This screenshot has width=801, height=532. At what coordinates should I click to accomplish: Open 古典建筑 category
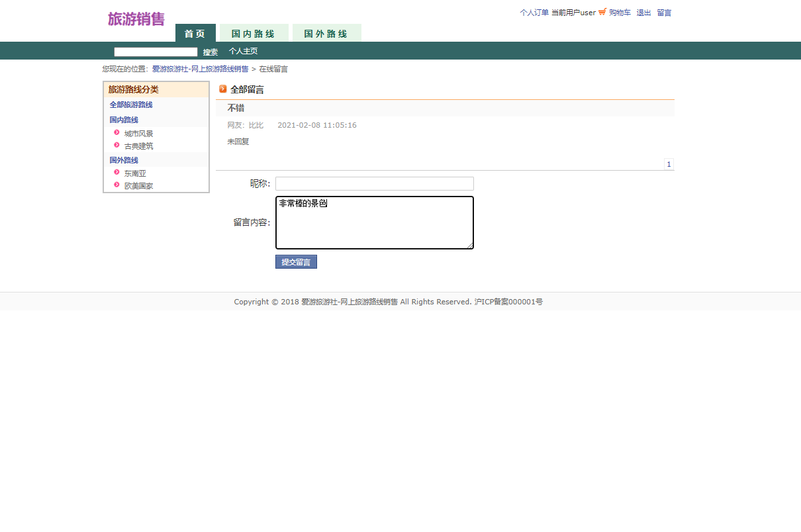point(139,146)
